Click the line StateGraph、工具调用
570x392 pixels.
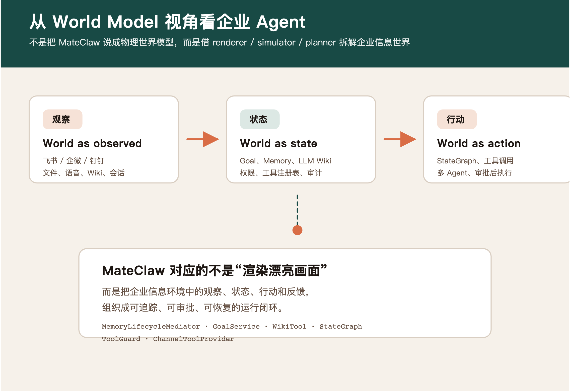pos(475,161)
